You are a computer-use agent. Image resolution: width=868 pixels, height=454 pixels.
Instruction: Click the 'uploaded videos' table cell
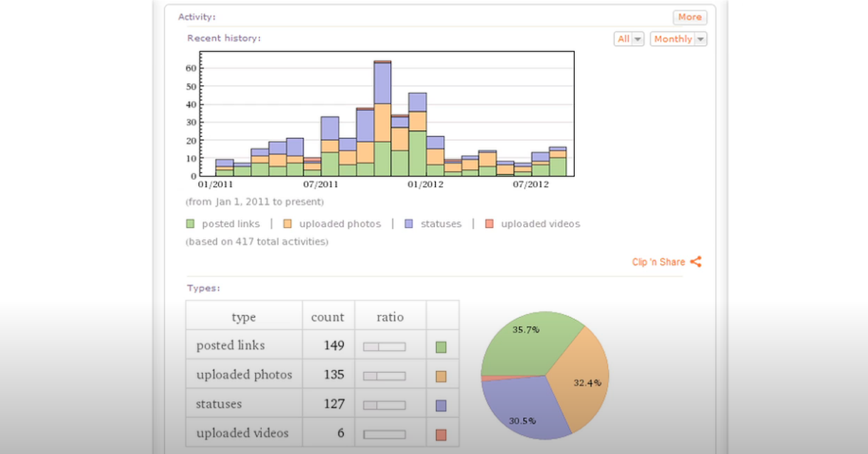click(x=243, y=433)
